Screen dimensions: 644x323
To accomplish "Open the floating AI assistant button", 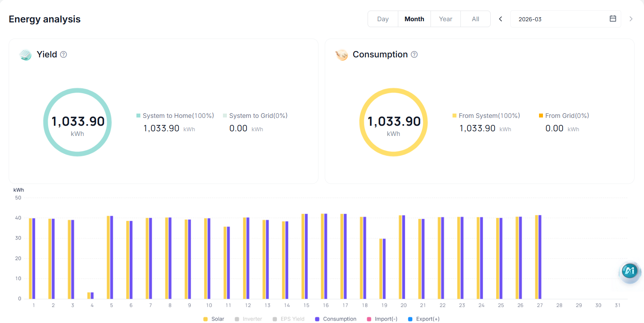I will 629,271.
